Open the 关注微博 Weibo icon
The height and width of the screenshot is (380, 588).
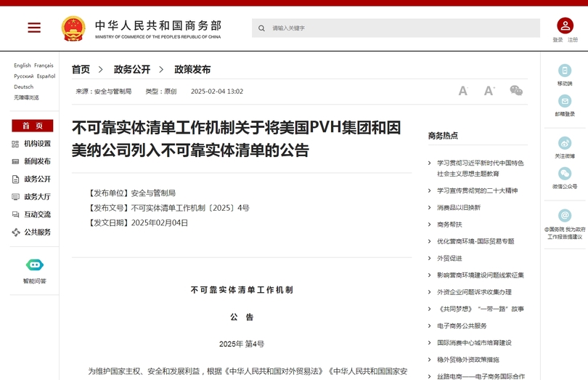coord(565,143)
